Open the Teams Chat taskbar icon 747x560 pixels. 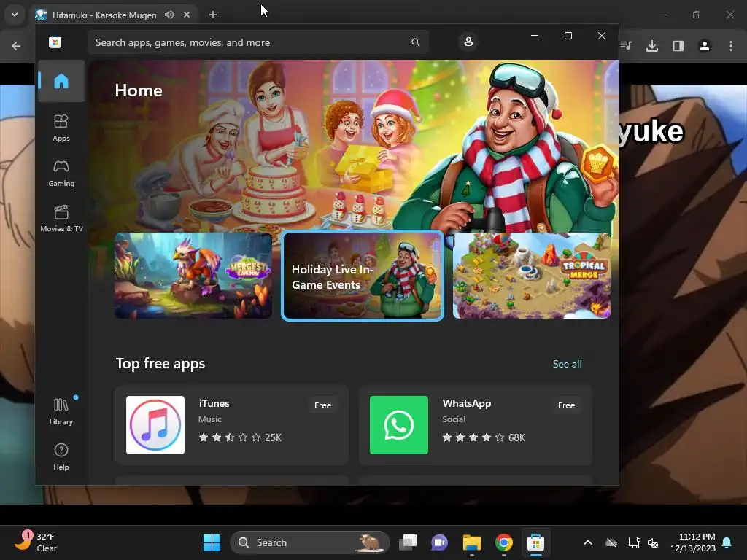click(x=440, y=542)
